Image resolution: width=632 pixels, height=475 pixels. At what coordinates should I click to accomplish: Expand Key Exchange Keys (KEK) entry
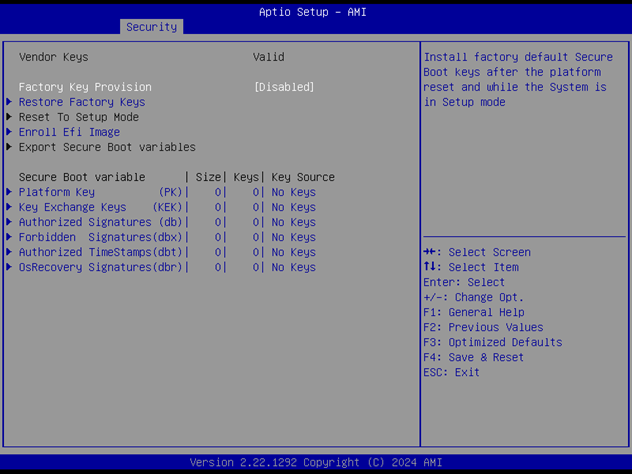click(x=100, y=207)
